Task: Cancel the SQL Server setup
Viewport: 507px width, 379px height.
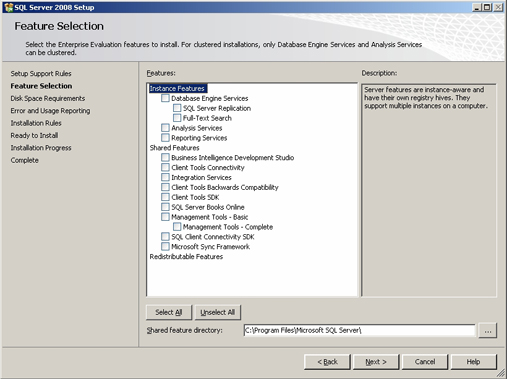Action: point(425,362)
